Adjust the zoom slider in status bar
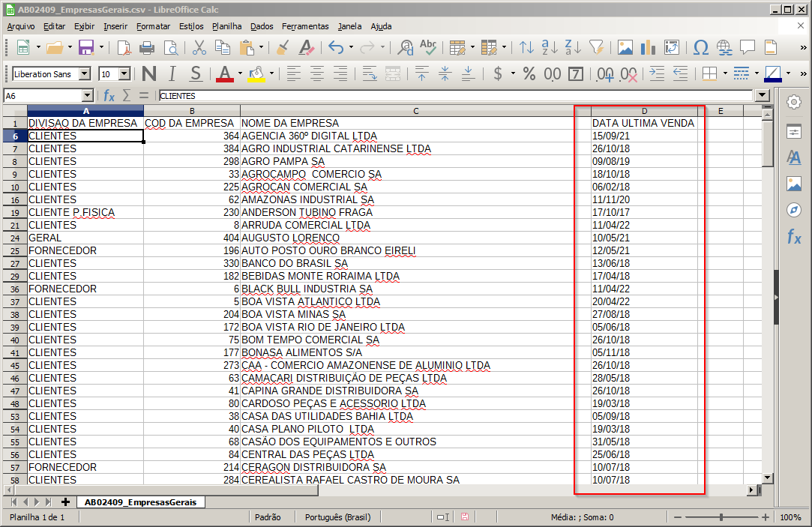Image resolution: width=812 pixels, height=527 pixels. [x=721, y=517]
